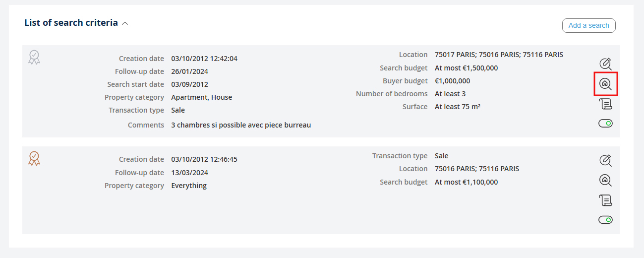Click the orange ribbon badge on second search
Screen dimensions: 644x258
[x=34, y=158]
